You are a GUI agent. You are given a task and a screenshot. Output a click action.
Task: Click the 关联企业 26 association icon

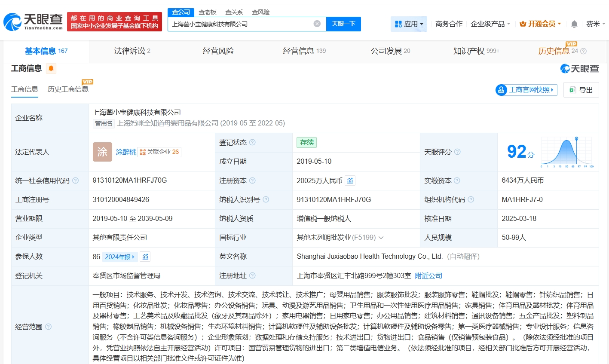pyautogui.click(x=142, y=152)
